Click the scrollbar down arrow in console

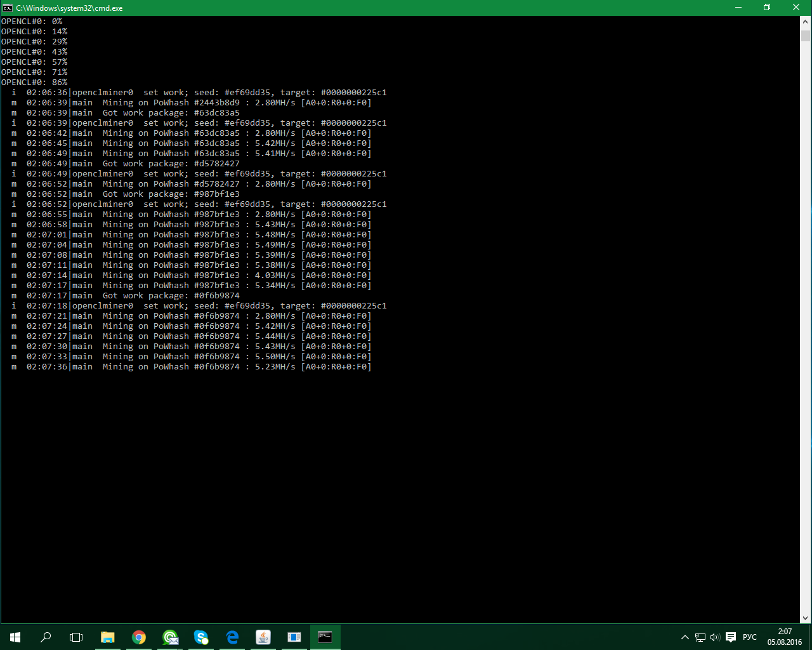click(x=806, y=618)
